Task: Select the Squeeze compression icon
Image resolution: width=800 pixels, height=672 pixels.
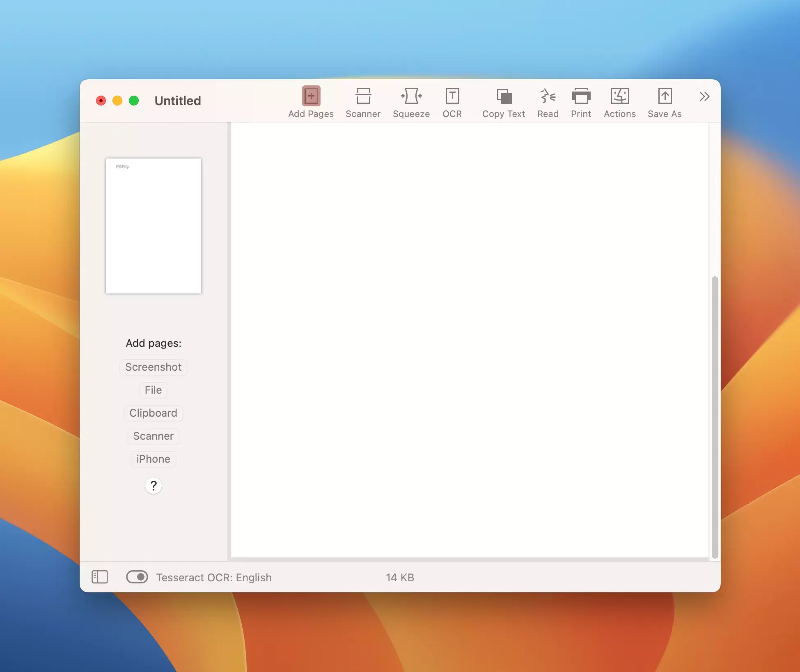Action: click(411, 96)
